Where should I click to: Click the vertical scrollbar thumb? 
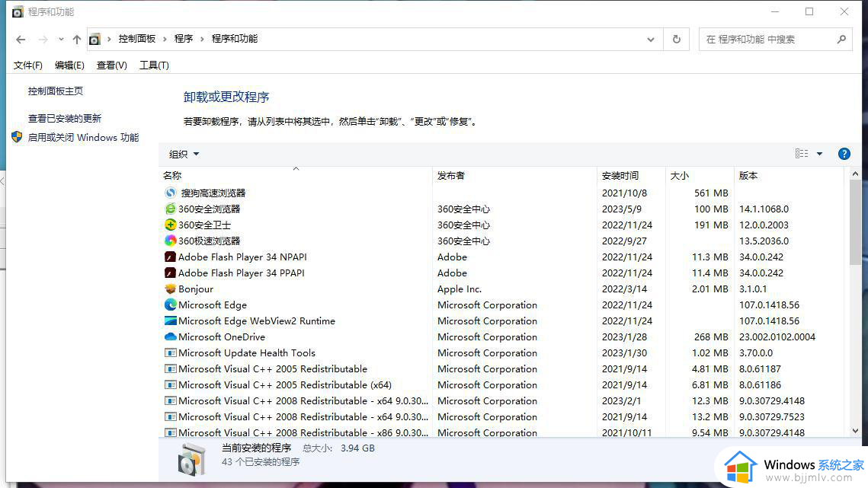pyautogui.click(x=855, y=222)
